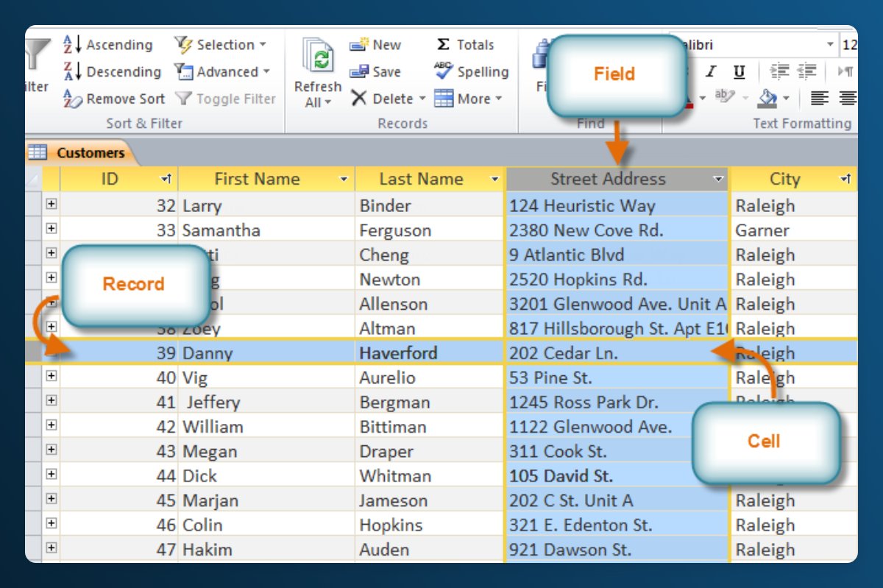Expand the row for Megan Draper
This screenshot has width=883, height=588.
(x=51, y=450)
